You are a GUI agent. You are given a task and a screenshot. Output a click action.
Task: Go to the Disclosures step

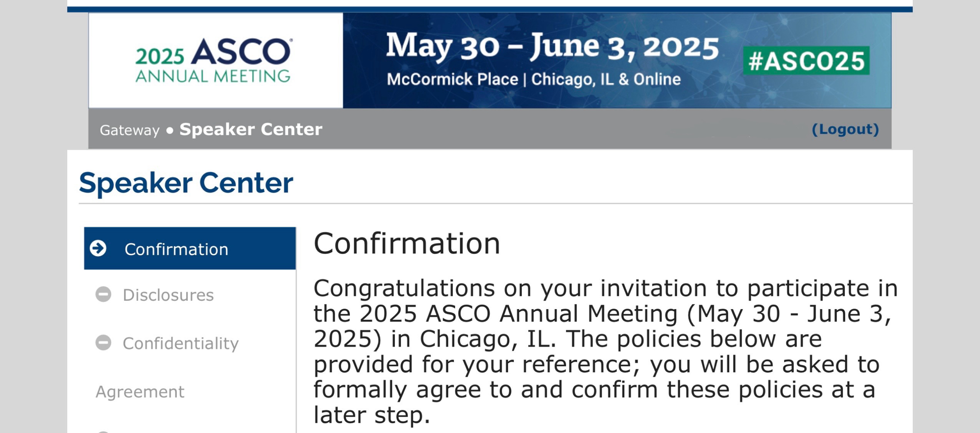[168, 295]
